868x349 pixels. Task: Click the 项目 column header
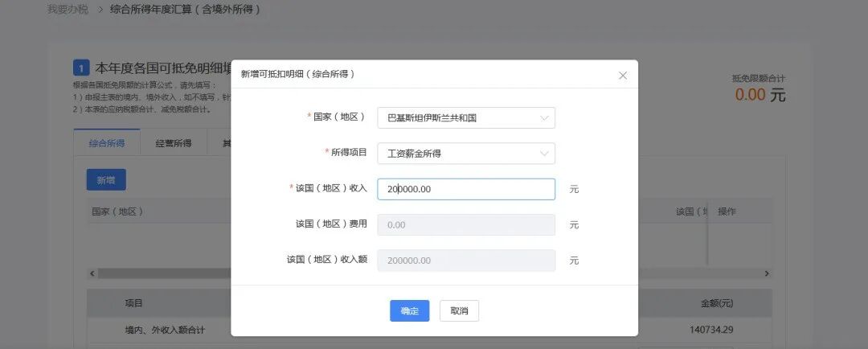click(x=134, y=303)
